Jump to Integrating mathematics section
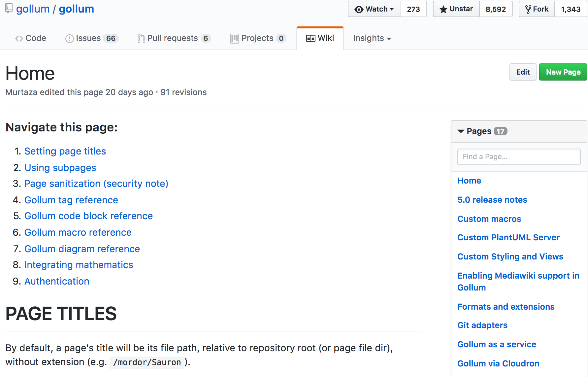The width and height of the screenshot is (588, 377). (79, 265)
